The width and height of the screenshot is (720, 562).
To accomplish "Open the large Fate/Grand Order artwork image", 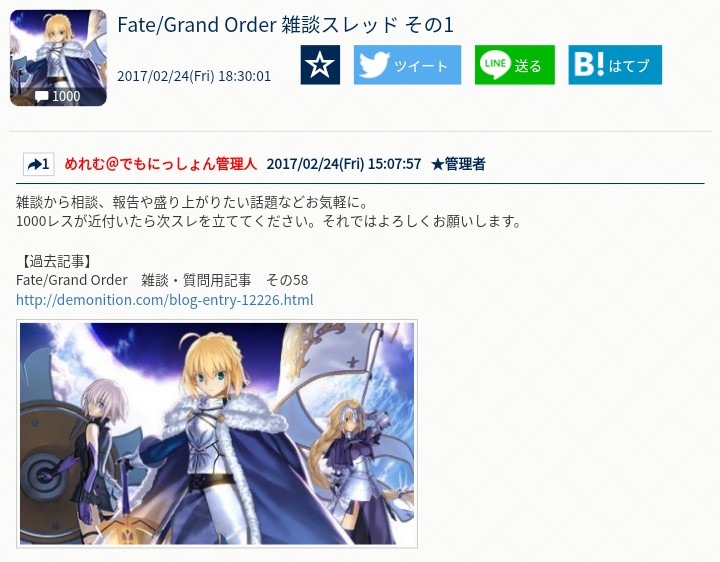I will coord(217,433).
